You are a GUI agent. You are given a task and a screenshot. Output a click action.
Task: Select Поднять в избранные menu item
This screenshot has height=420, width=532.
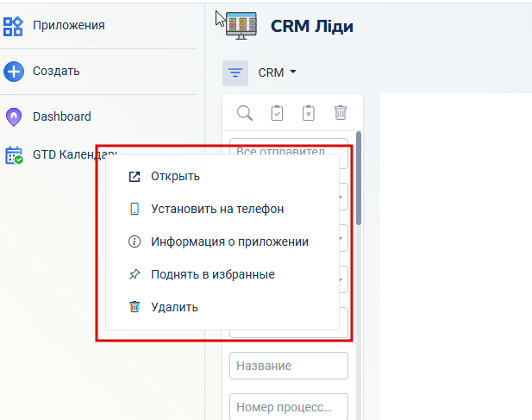222,274
